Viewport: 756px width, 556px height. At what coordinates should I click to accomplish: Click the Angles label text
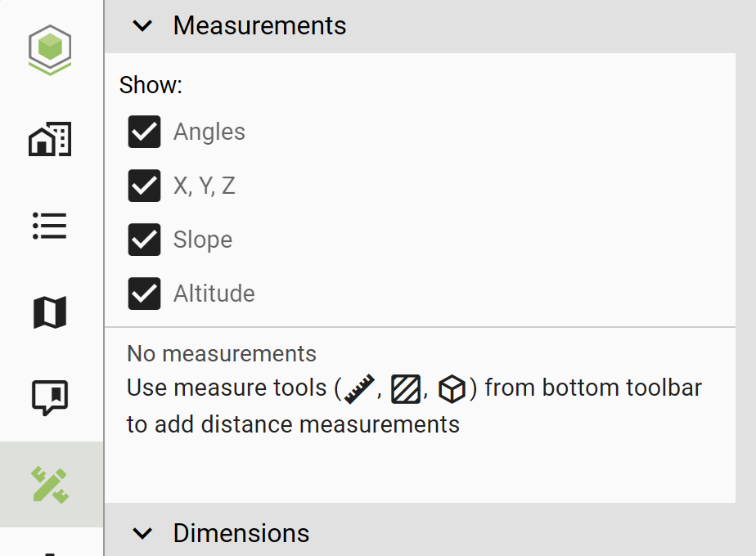(x=209, y=132)
